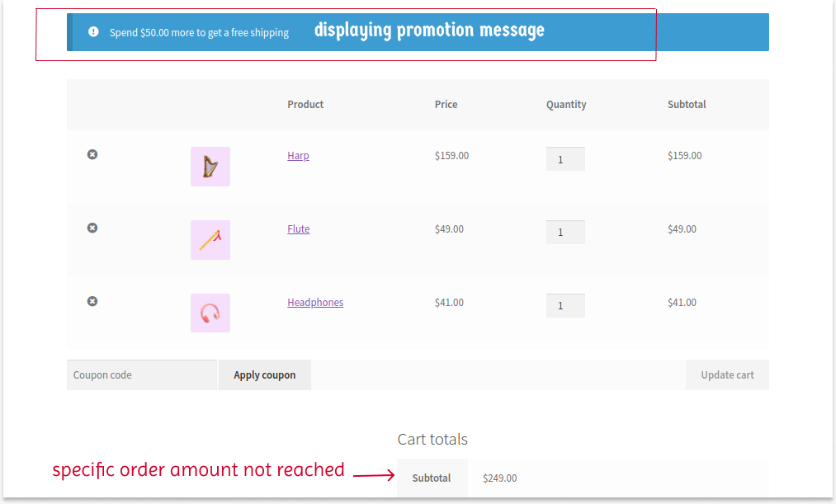Click the Apply coupon button
The image size is (836, 504).
[264, 375]
